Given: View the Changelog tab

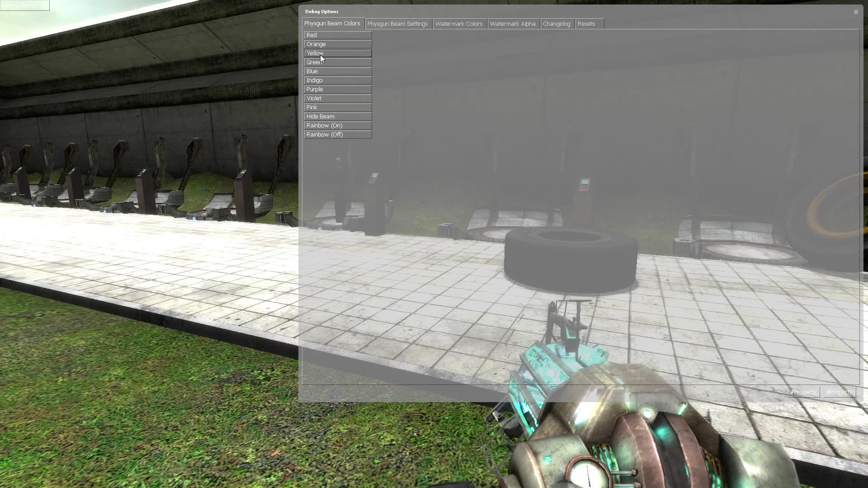Looking at the screenshot, I should [557, 24].
